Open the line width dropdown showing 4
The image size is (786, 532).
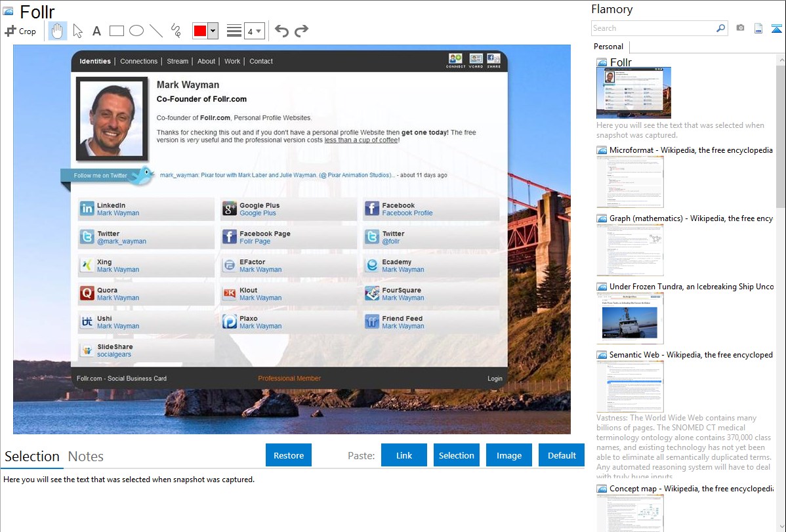tap(254, 31)
